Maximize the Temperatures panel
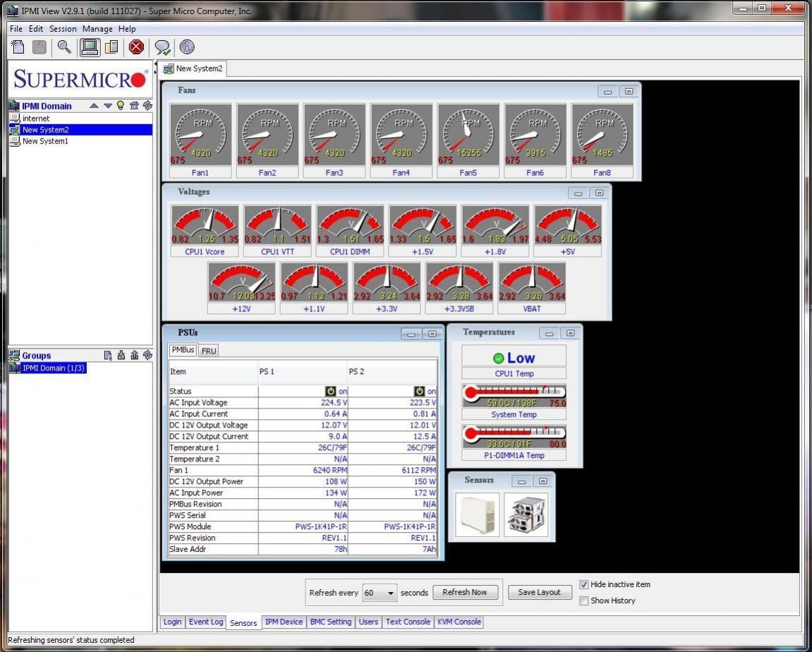Screen dimensions: 812x652 point(570,334)
